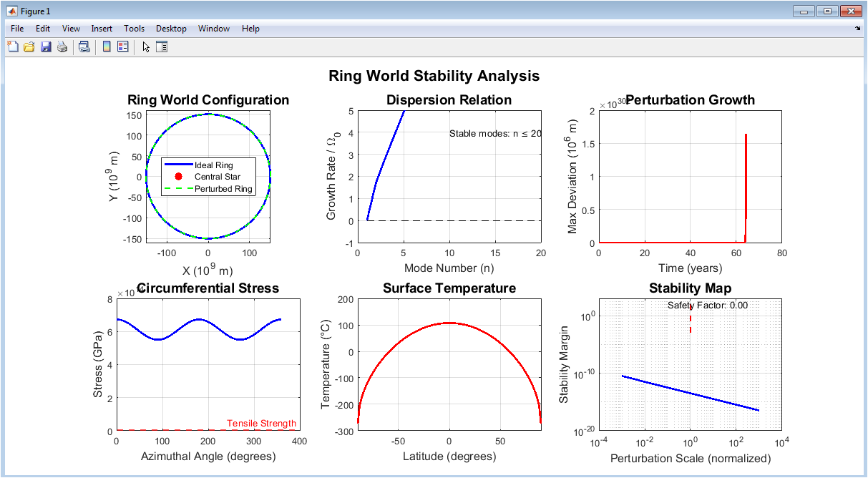Open a file using the folder icon

[29, 47]
